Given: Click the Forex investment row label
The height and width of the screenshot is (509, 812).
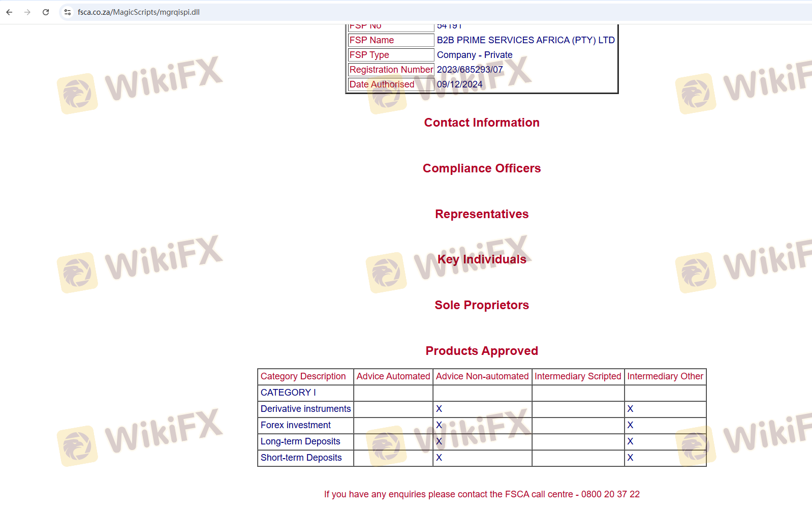Looking at the screenshot, I should point(296,425).
